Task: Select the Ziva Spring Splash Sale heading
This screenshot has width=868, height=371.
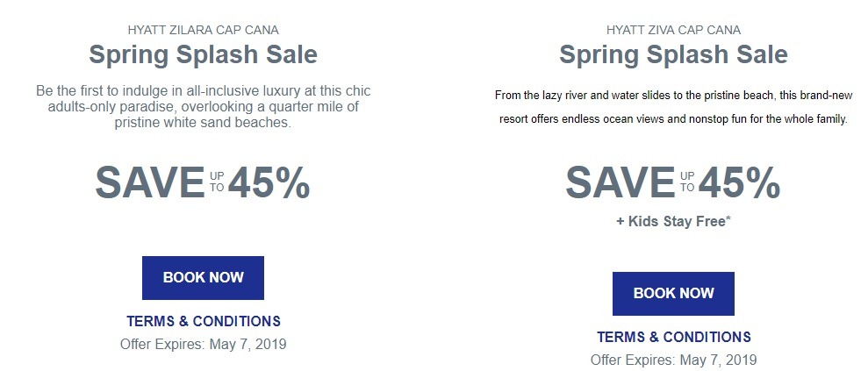Action: tap(673, 54)
